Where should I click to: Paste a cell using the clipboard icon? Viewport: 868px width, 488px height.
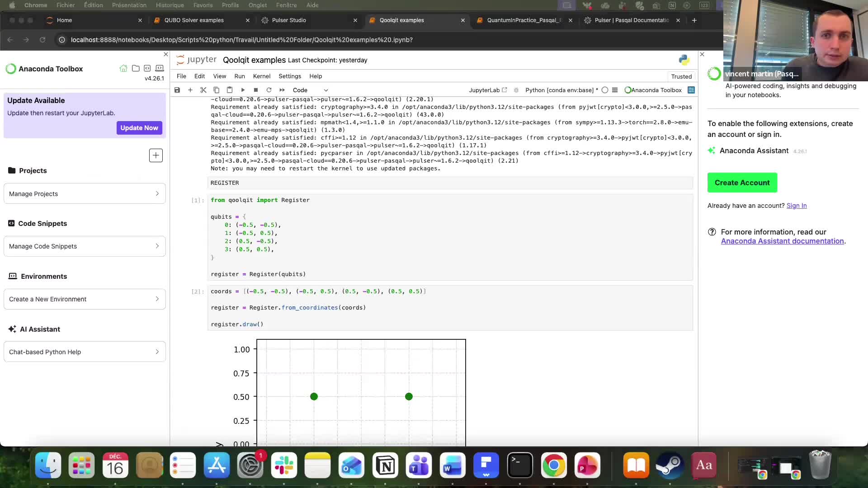230,90
